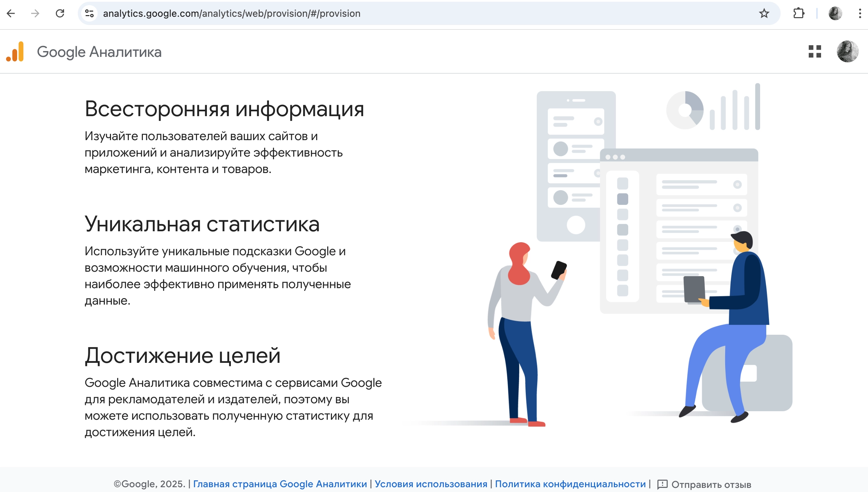The width and height of the screenshot is (868, 492).
Task: Go back with the browser back arrow
Action: [x=11, y=13]
